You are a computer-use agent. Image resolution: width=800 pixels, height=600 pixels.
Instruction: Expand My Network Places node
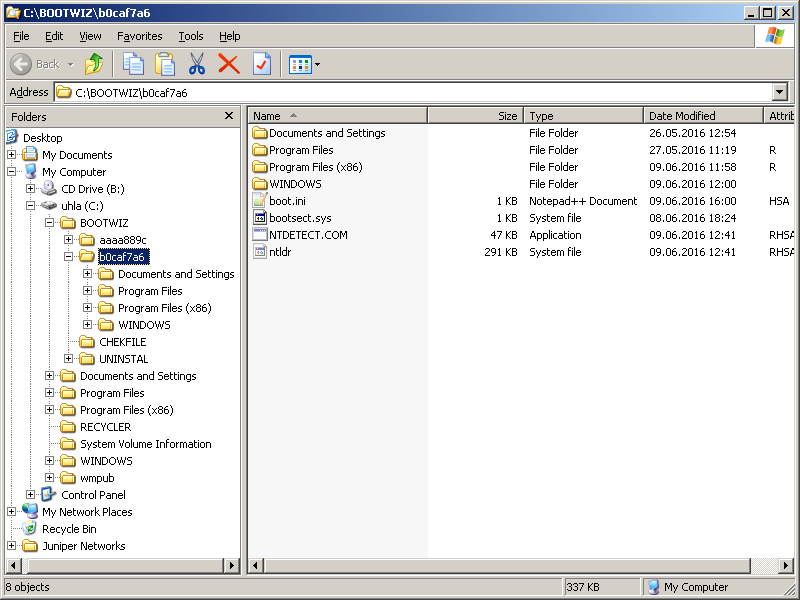click(12, 511)
